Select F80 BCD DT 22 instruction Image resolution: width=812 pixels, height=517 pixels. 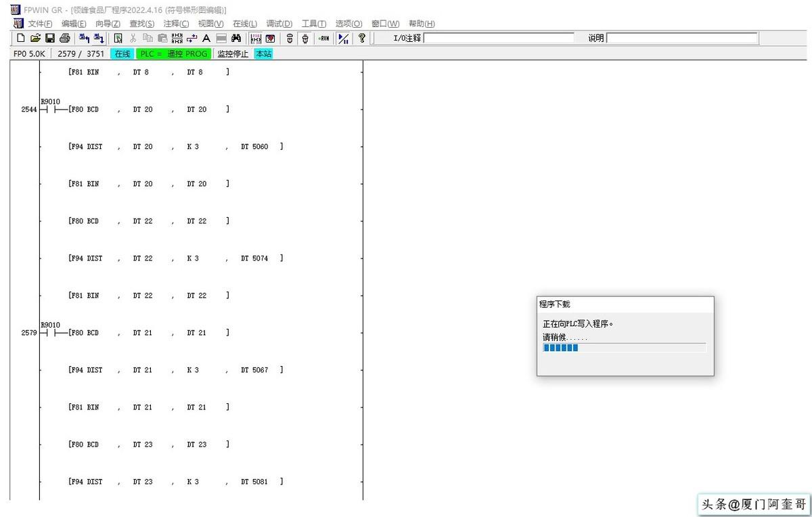[x=149, y=221]
